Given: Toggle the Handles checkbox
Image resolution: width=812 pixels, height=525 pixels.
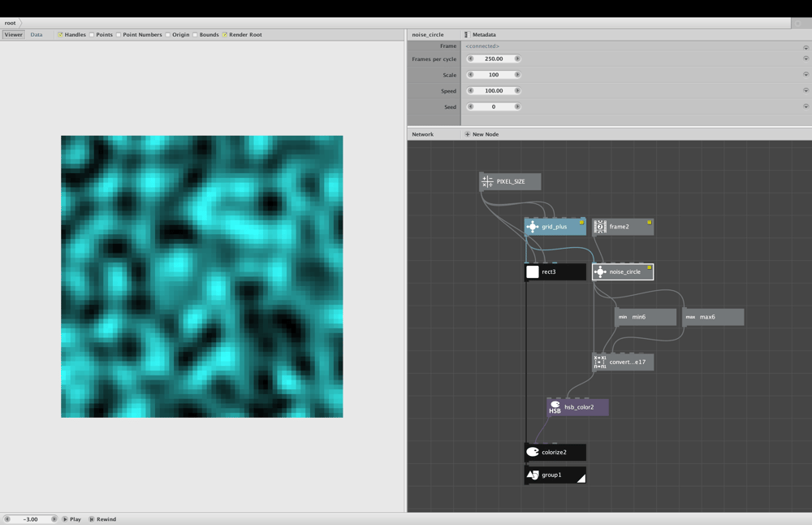Looking at the screenshot, I should pyautogui.click(x=60, y=35).
